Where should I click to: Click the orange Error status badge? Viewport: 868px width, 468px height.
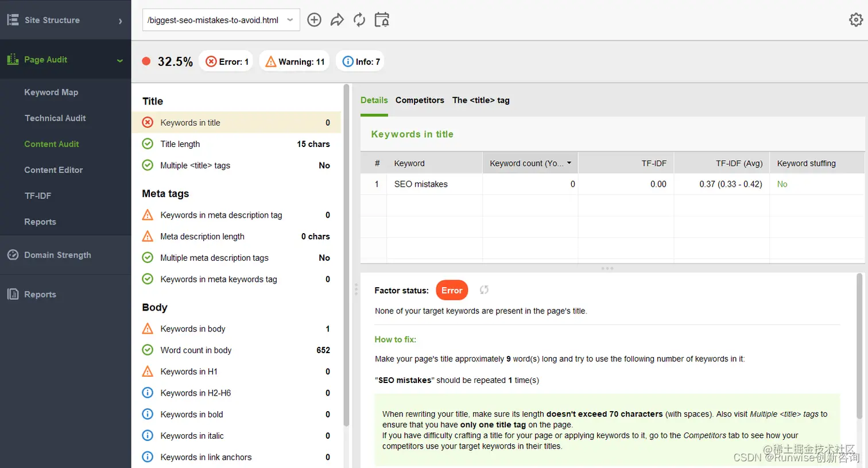tap(452, 290)
